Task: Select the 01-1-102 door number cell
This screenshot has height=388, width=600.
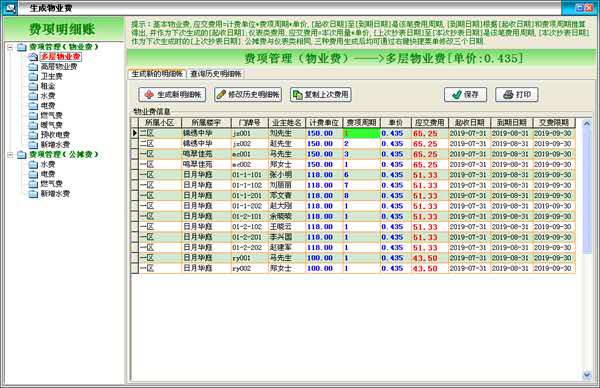Action: pyautogui.click(x=249, y=185)
